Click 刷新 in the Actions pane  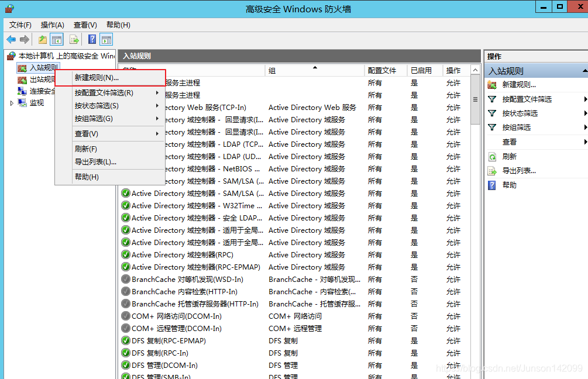[x=509, y=157]
